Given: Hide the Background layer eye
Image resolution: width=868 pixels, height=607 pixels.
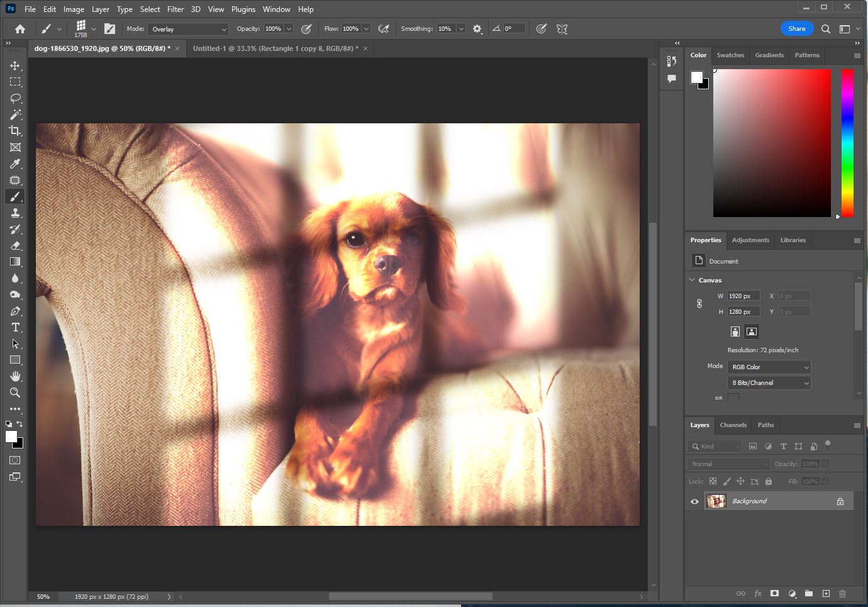Looking at the screenshot, I should click(694, 501).
